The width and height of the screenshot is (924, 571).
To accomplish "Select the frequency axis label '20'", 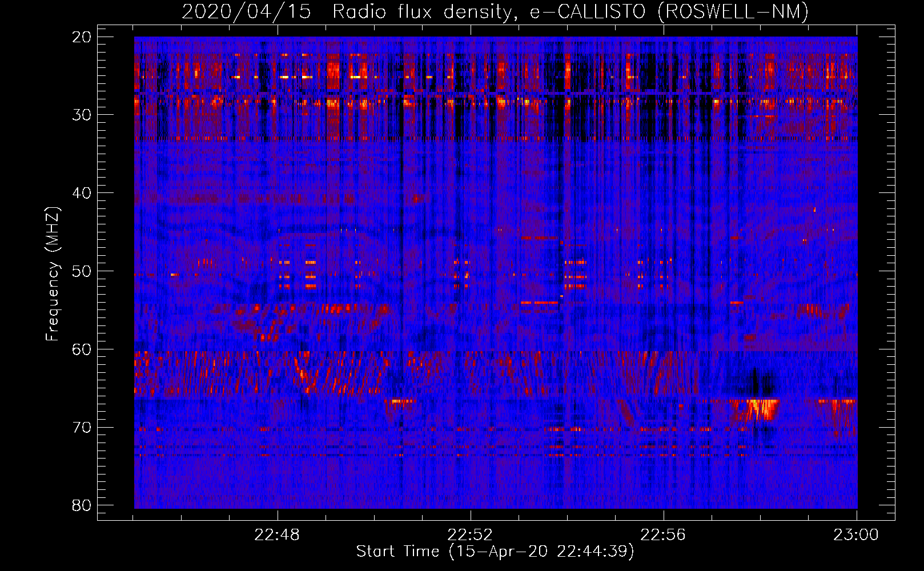I will click(x=82, y=37).
